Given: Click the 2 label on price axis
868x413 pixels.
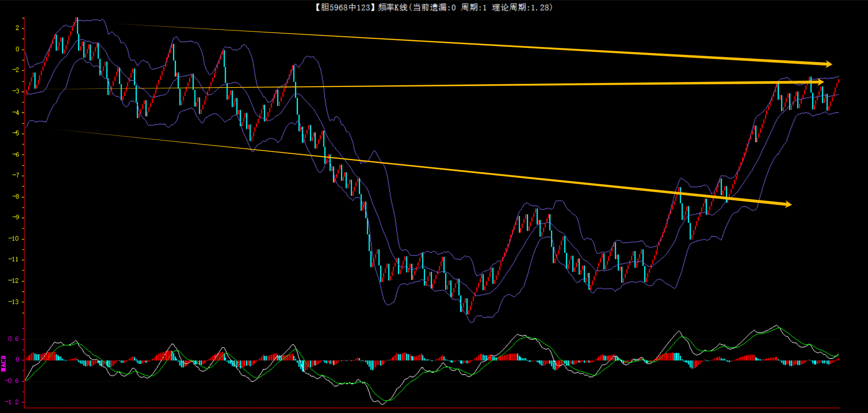Looking at the screenshot, I should [17, 28].
